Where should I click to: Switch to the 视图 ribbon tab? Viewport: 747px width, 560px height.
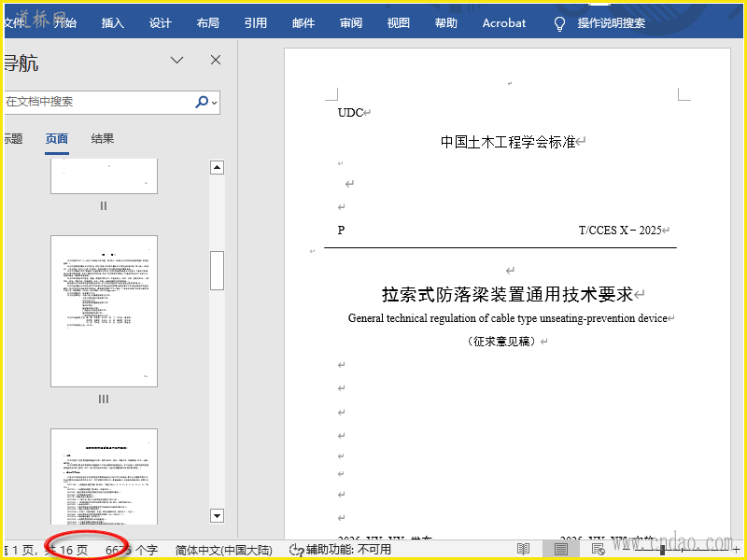click(x=399, y=22)
